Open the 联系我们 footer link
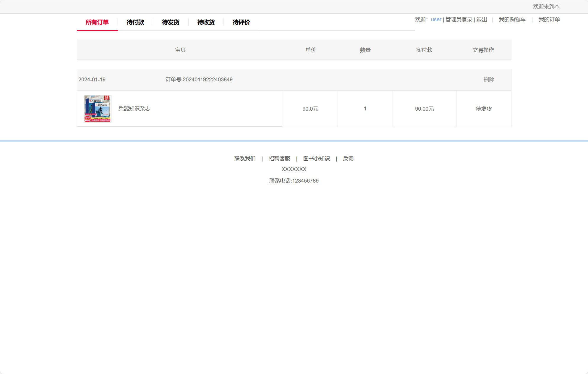 click(x=244, y=159)
